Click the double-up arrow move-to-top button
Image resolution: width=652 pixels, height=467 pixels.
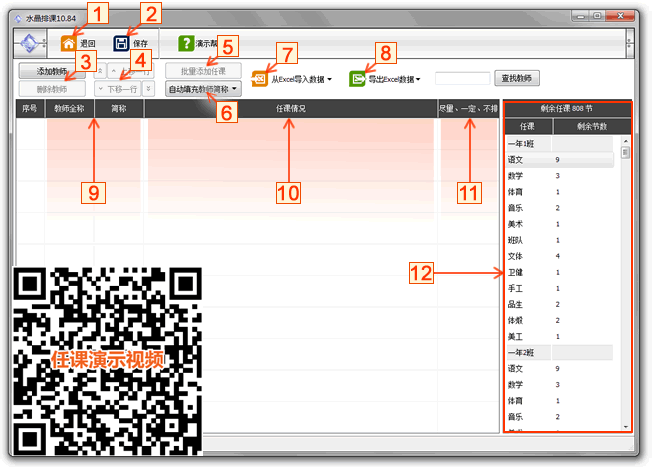tap(100, 71)
